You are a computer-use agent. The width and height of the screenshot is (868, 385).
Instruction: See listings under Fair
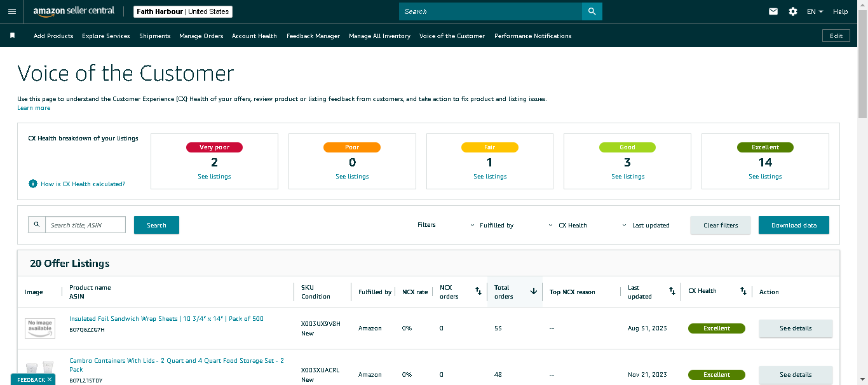(x=490, y=177)
